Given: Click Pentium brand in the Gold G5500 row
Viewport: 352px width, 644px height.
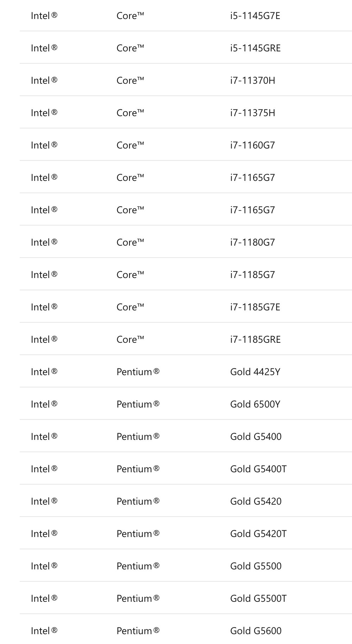Looking at the screenshot, I should [138, 566].
